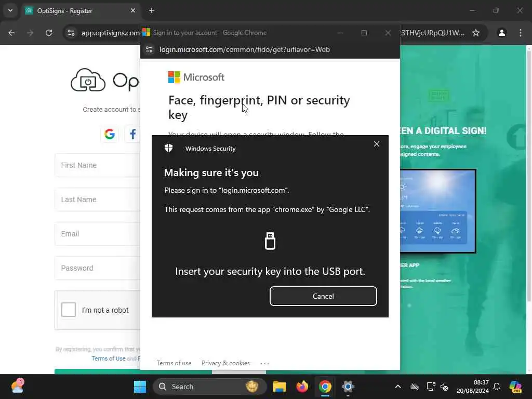
Task: Open Terms of use in Microsoft popup
Action: [x=174, y=363]
